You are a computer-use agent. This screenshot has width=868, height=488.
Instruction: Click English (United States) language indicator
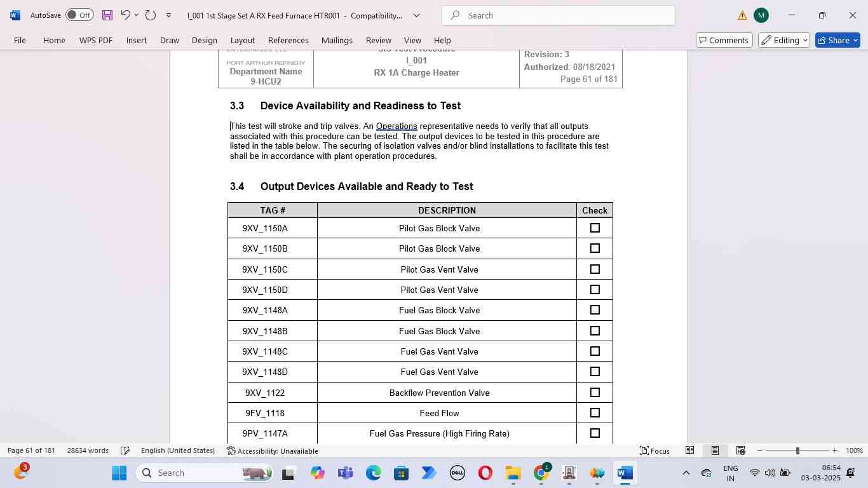178,451
